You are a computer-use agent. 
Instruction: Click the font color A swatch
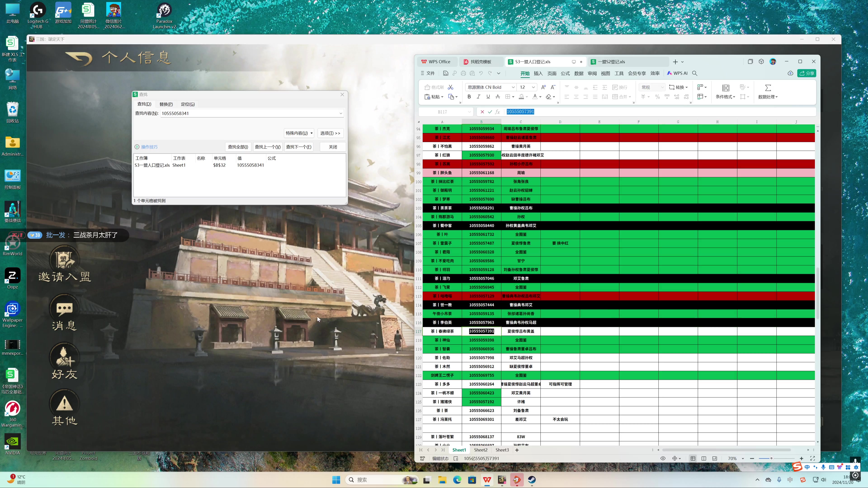(x=535, y=97)
